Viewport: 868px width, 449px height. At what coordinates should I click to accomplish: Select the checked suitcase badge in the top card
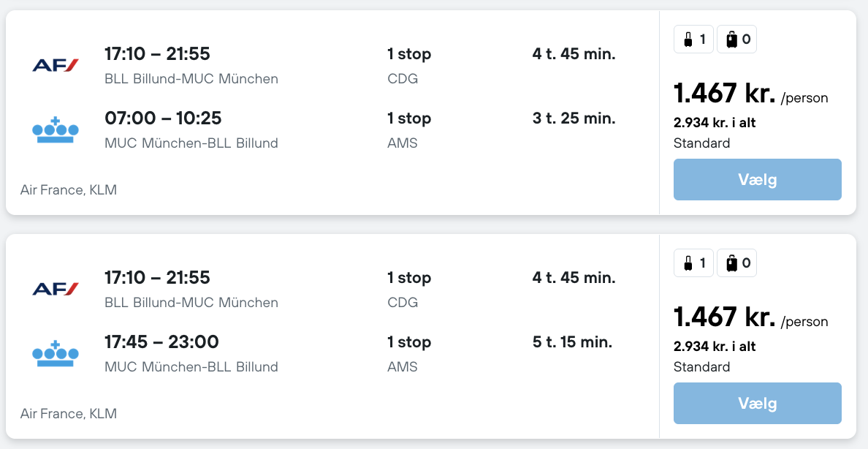coord(736,39)
